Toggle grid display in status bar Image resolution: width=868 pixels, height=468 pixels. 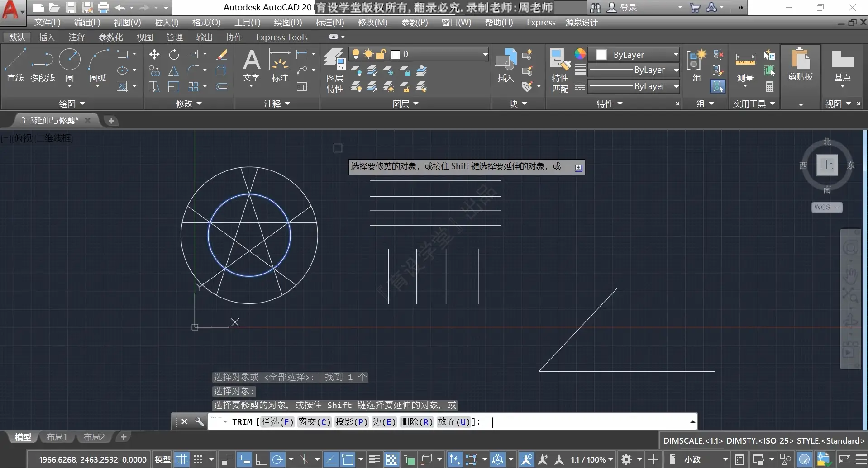181,459
